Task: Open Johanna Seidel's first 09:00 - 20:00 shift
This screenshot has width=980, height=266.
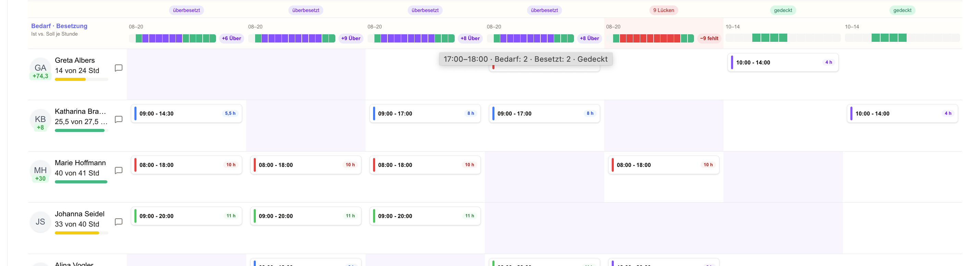Action: 187,216
